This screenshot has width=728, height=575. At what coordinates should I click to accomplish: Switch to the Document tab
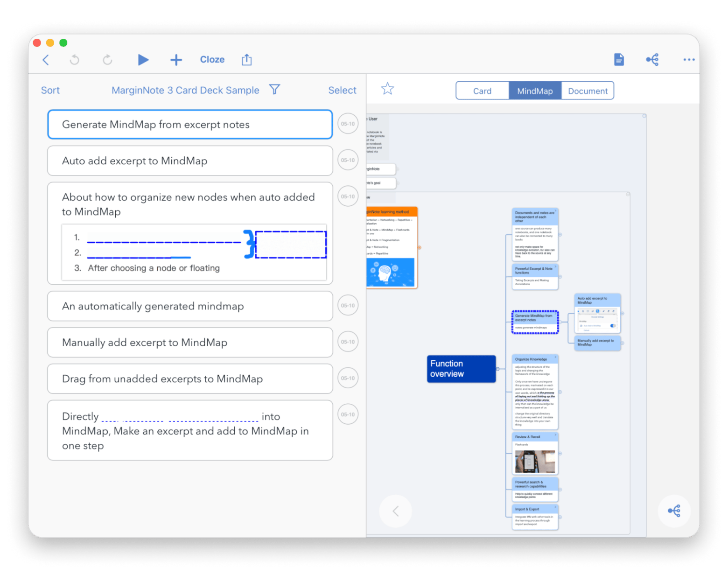coord(588,91)
